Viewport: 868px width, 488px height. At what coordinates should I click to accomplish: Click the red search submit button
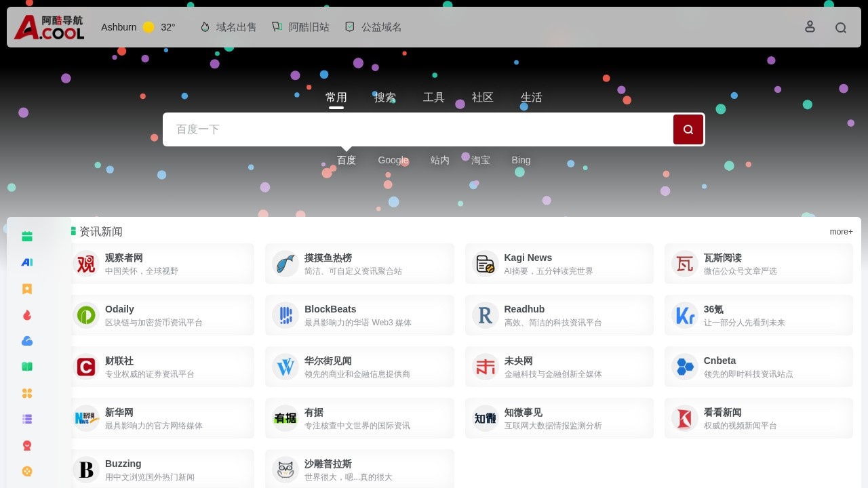[x=688, y=129]
